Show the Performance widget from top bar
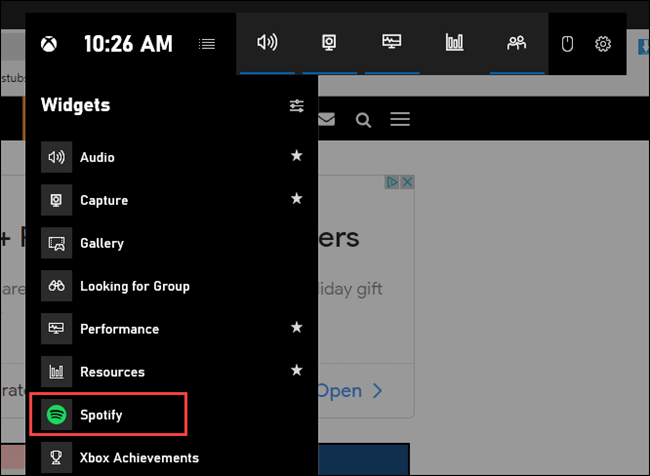The width and height of the screenshot is (650, 476). (x=392, y=43)
